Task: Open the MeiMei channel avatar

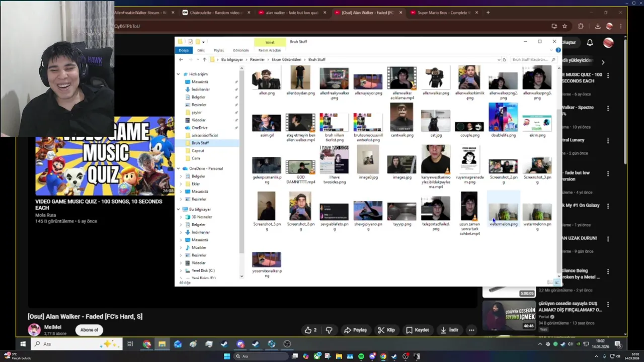Action: (x=34, y=330)
